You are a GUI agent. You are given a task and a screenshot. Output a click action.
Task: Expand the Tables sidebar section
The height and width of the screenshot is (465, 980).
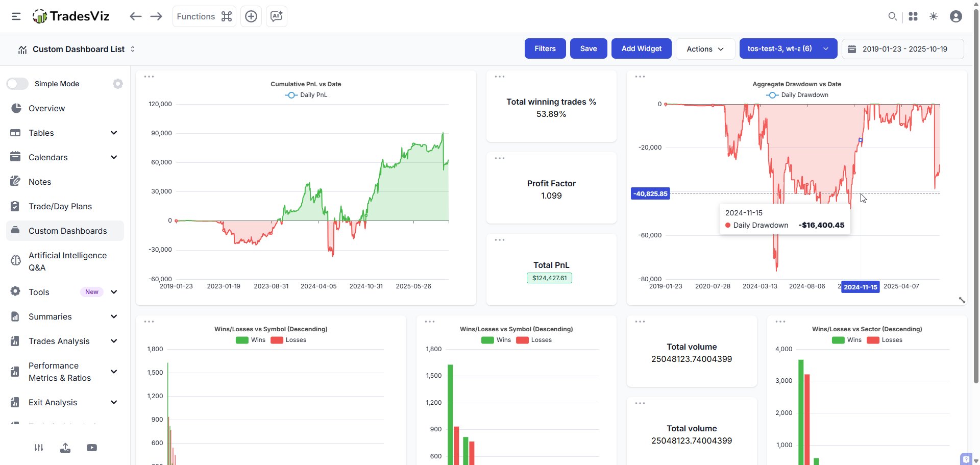(x=65, y=133)
